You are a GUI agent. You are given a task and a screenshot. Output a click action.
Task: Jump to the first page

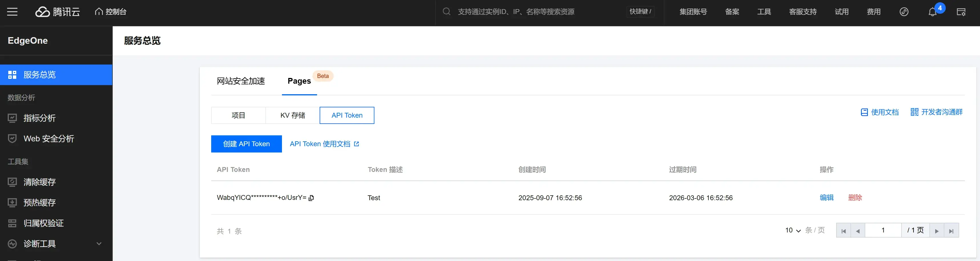pyautogui.click(x=843, y=230)
